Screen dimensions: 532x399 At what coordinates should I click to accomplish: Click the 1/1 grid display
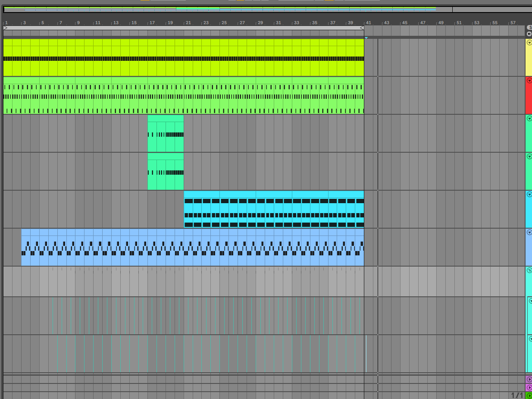(x=517, y=395)
